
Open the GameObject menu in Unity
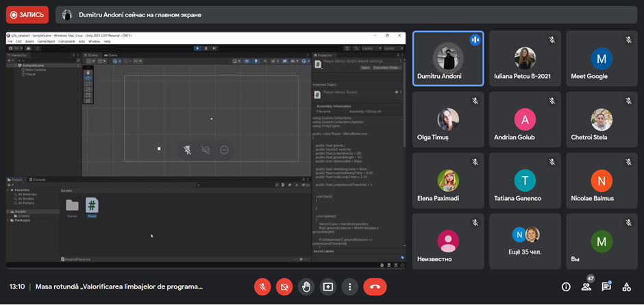[x=46, y=41]
